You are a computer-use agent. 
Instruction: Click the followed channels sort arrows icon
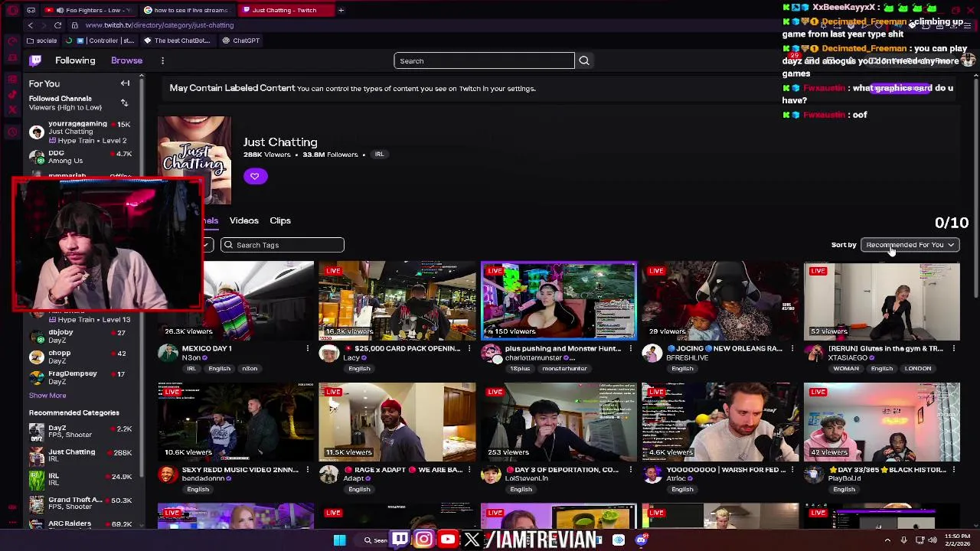[x=124, y=103]
